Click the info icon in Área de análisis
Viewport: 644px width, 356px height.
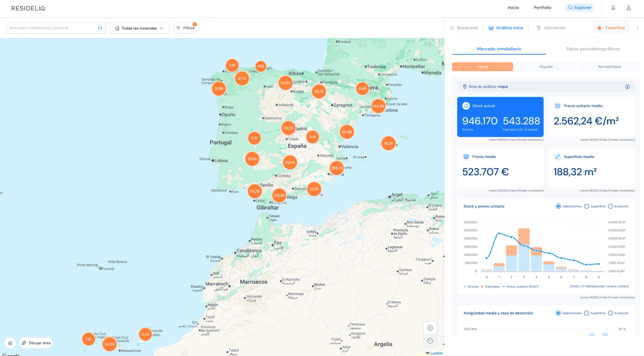pos(627,87)
